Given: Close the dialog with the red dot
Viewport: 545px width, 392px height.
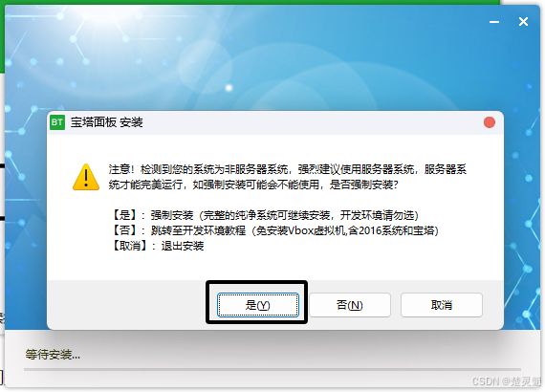Looking at the screenshot, I should [489, 122].
